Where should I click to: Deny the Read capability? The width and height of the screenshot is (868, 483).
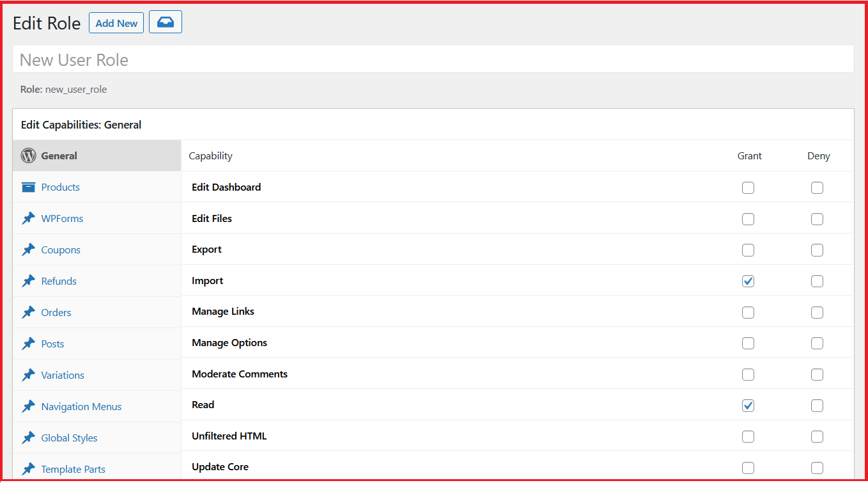point(817,405)
